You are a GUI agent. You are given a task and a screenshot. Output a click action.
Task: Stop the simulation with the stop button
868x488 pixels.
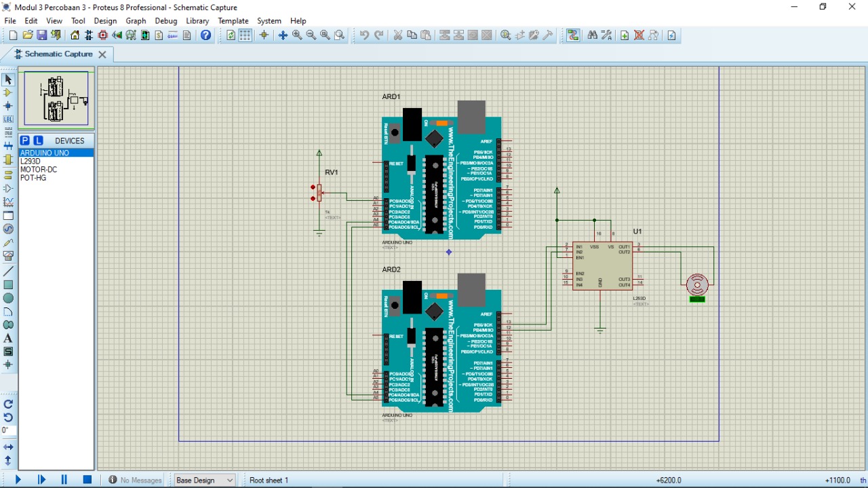[x=87, y=480]
